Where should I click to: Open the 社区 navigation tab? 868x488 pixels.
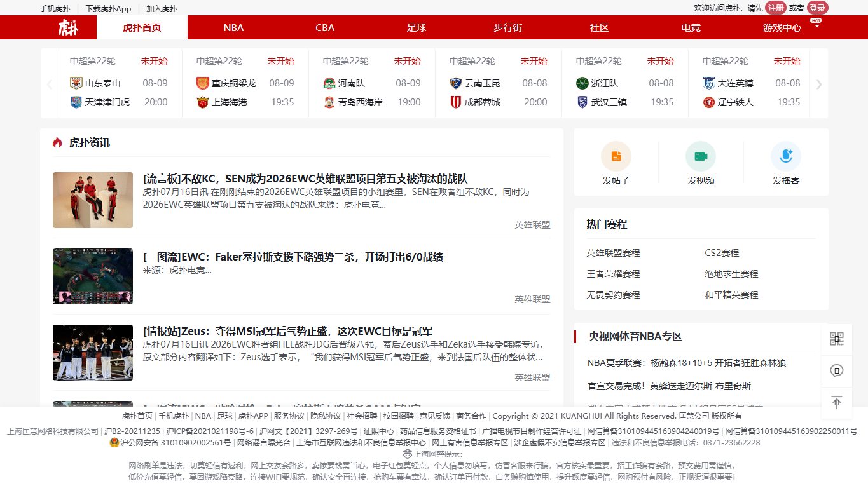600,27
